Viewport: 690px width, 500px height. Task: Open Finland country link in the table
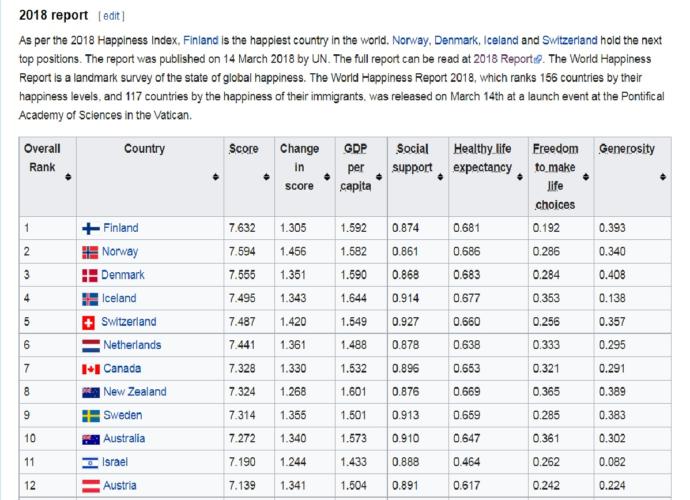tap(121, 228)
